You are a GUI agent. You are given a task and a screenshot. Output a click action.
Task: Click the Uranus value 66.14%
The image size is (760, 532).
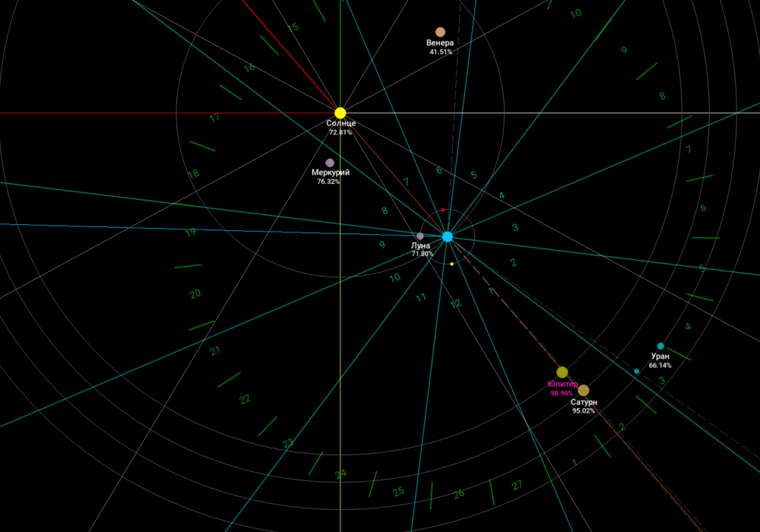pyautogui.click(x=660, y=366)
